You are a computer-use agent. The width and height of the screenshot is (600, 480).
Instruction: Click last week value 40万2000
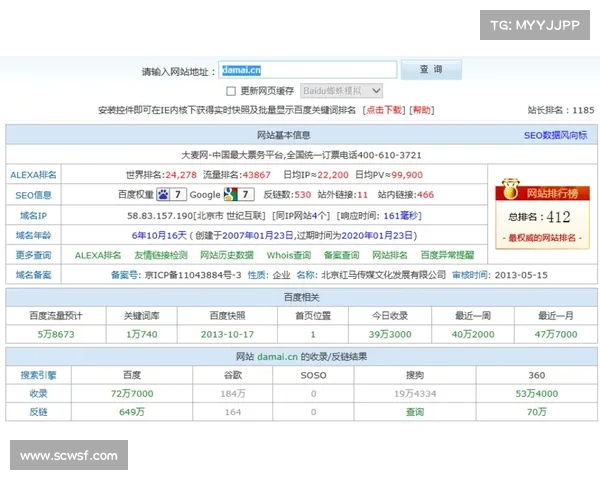pos(473,334)
